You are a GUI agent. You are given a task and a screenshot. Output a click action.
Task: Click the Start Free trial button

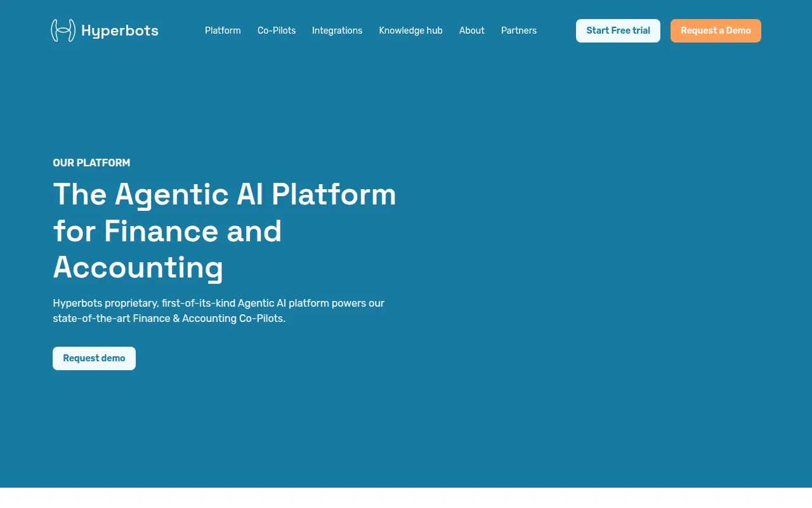(x=618, y=30)
